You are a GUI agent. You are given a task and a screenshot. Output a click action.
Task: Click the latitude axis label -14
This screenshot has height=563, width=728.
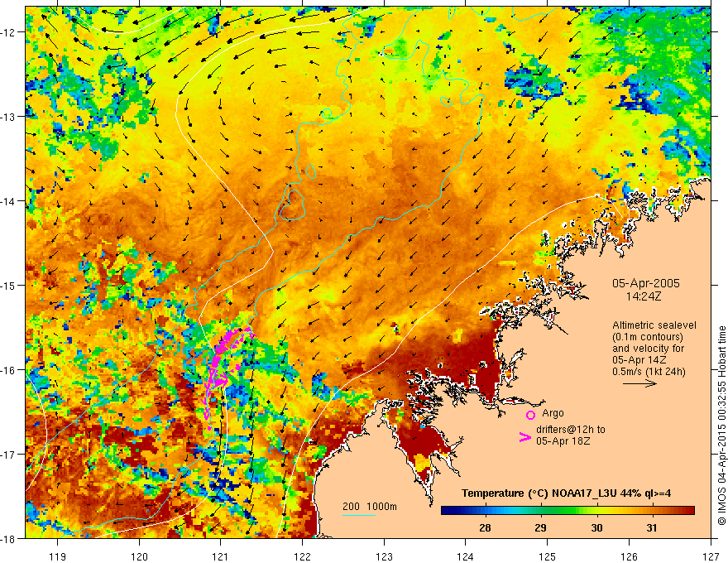coord(9,201)
